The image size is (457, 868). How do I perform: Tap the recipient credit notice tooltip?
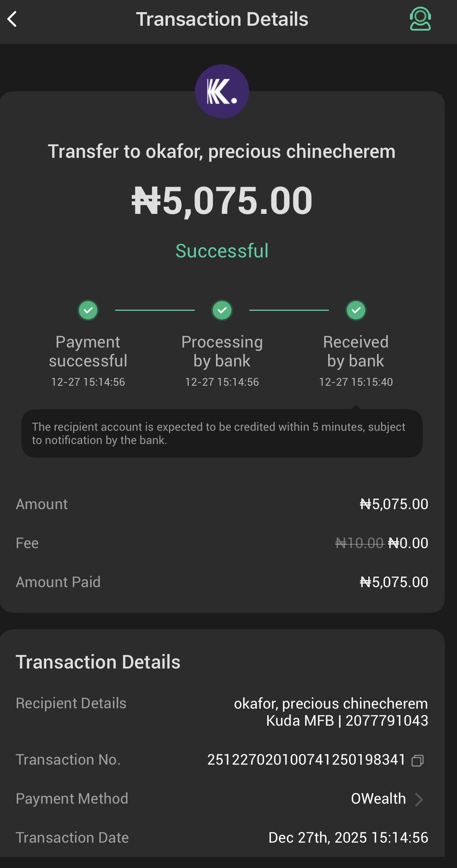pyautogui.click(x=222, y=433)
